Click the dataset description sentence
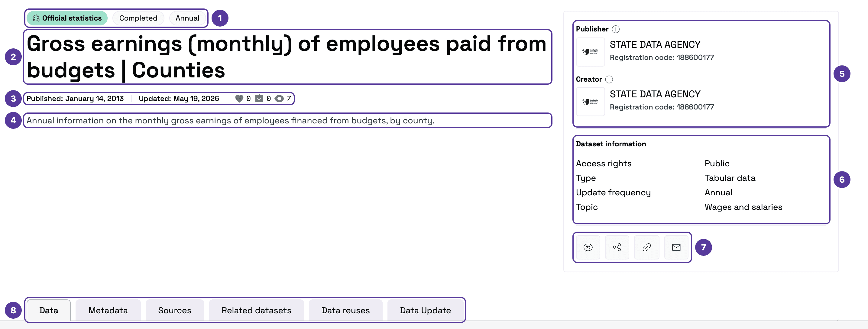The image size is (868, 329). [231, 120]
